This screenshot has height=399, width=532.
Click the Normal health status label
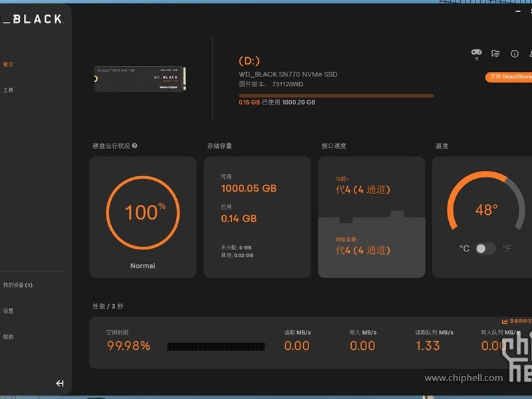tap(143, 265)
